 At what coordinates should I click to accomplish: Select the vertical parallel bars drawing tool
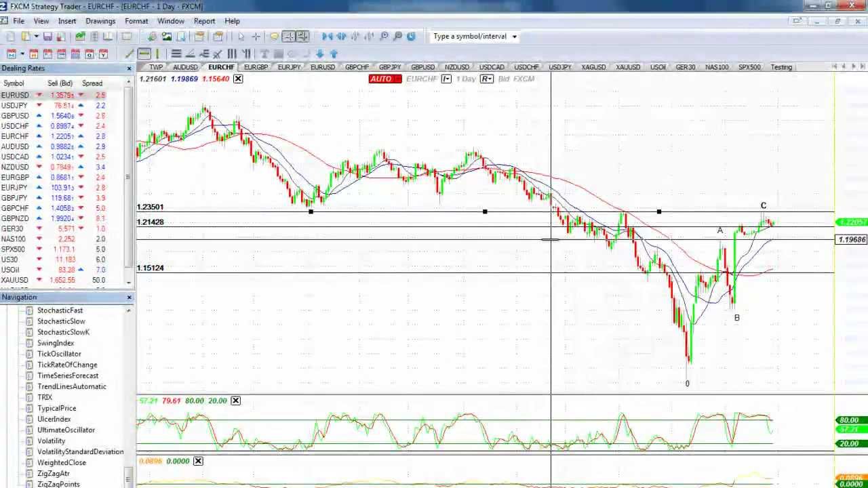coord(232,54)
